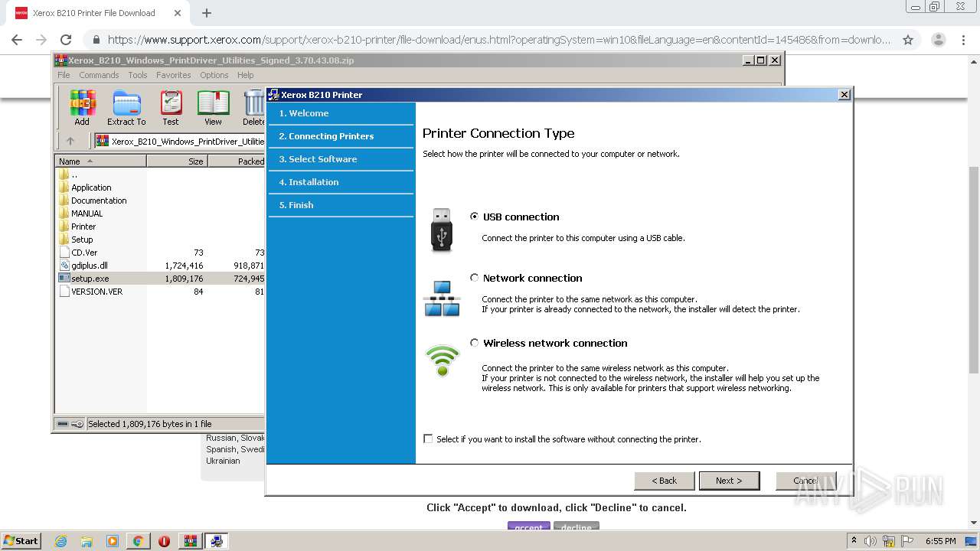Go back in the Chrome browser

point(17,40)
